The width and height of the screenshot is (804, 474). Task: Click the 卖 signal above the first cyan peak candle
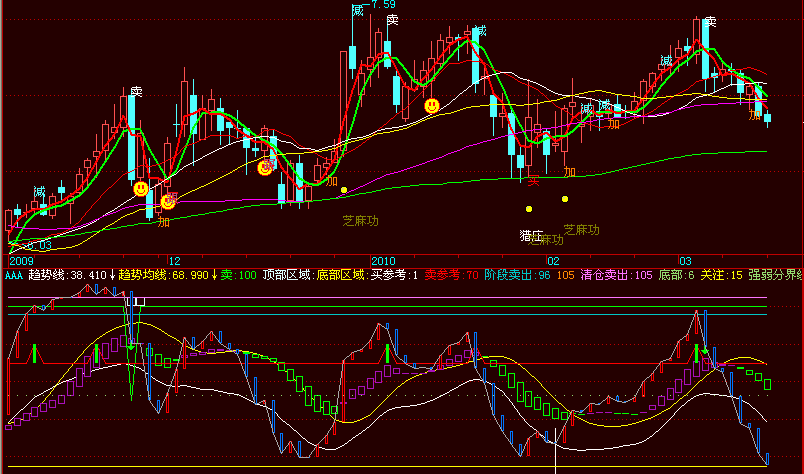pos(136,91)
